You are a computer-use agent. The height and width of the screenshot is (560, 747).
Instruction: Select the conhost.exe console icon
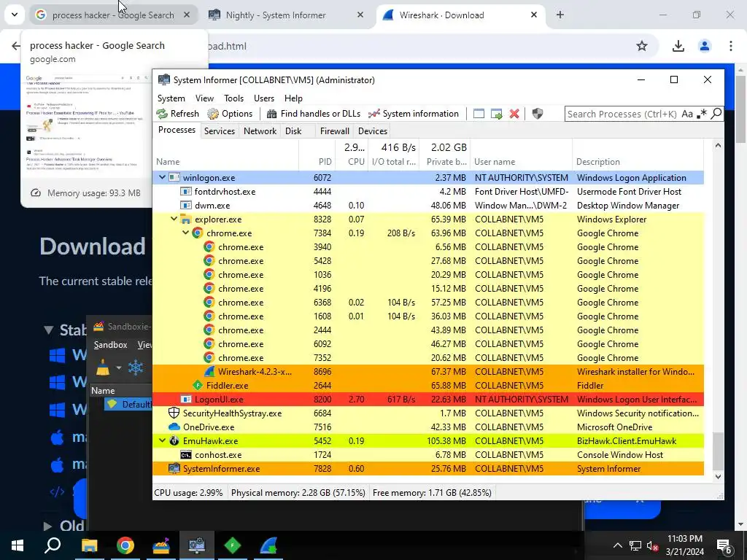click(x=186, y=455)
